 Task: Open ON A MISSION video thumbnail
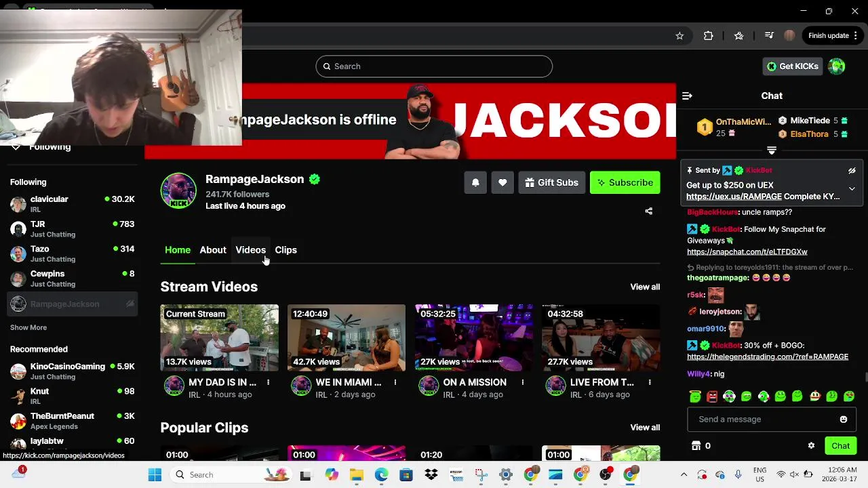click(474, 338)
